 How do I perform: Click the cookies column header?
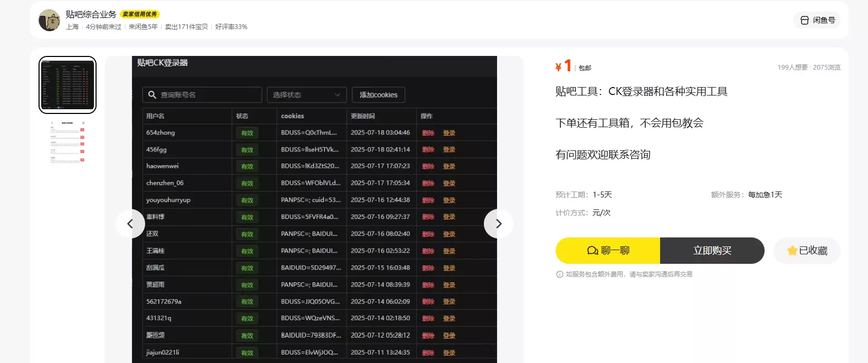[292, 116]
